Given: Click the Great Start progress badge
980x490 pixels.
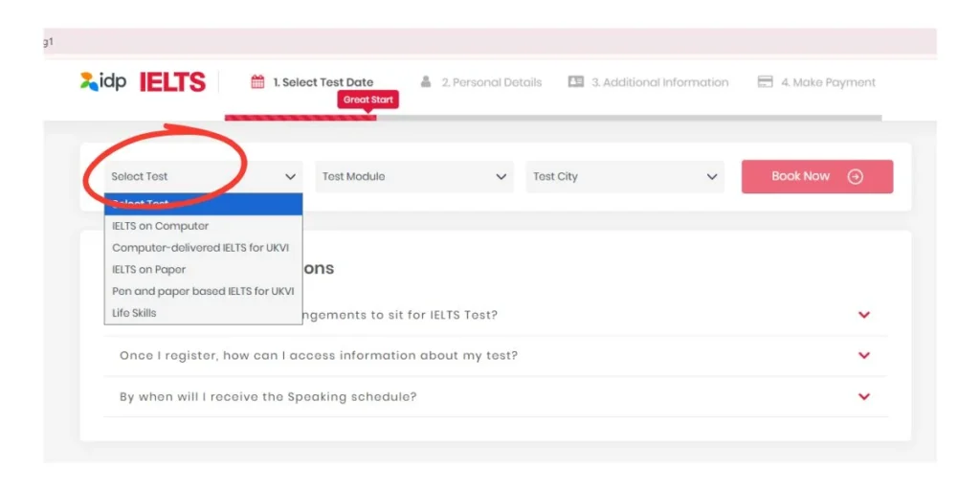Looking at the screenshot, I should click(x=368, y=100).
